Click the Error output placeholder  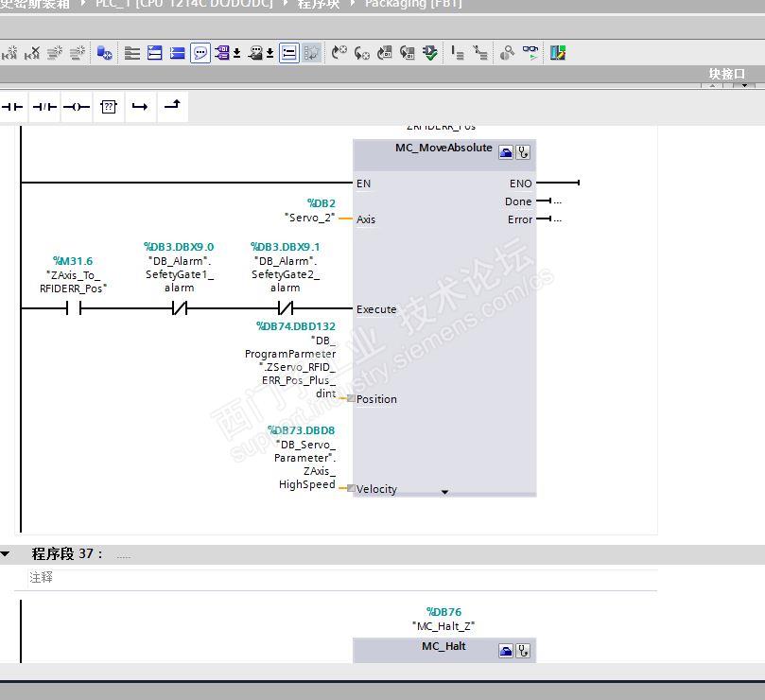(557, 219)
